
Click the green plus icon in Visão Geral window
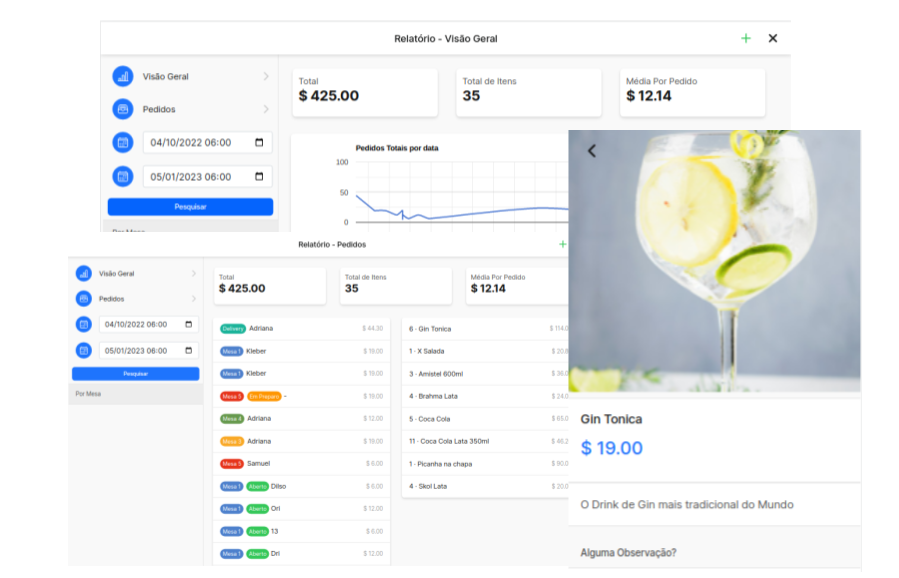(745, 38)
